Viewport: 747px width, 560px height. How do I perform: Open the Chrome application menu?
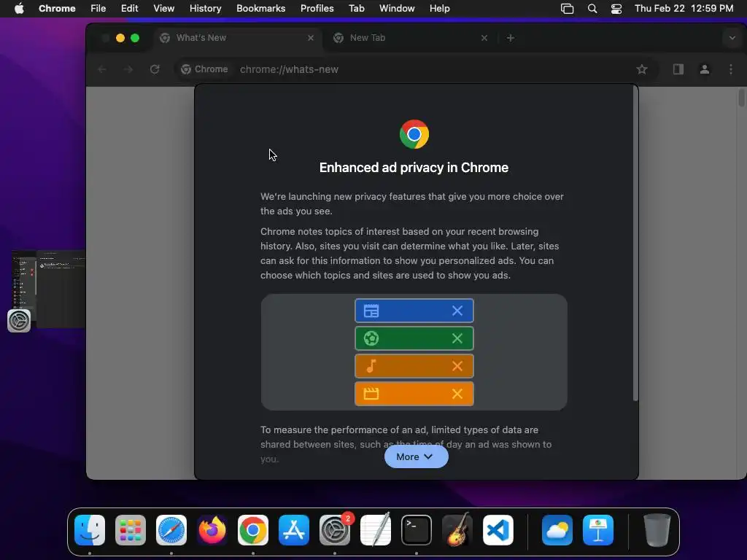click(57, 9)
